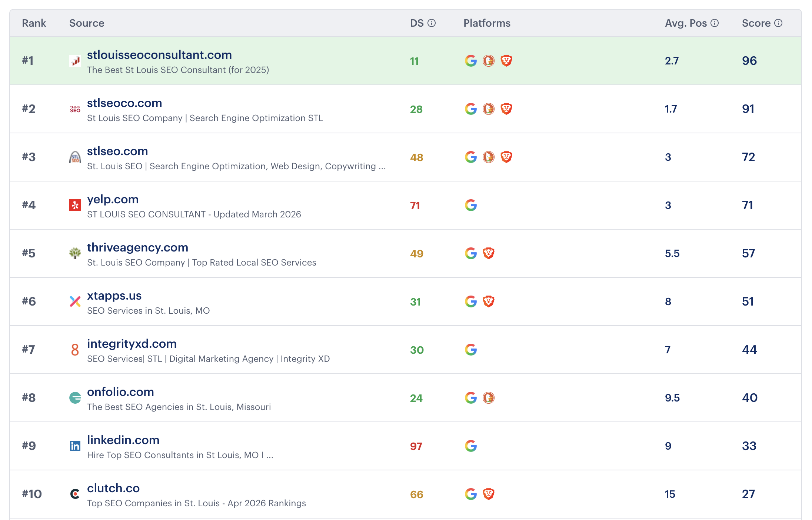The width and height of the screenshot is (812, 520).
Task: Click Brave icon in xtapps.us row
Action: (x=489, y=301)
